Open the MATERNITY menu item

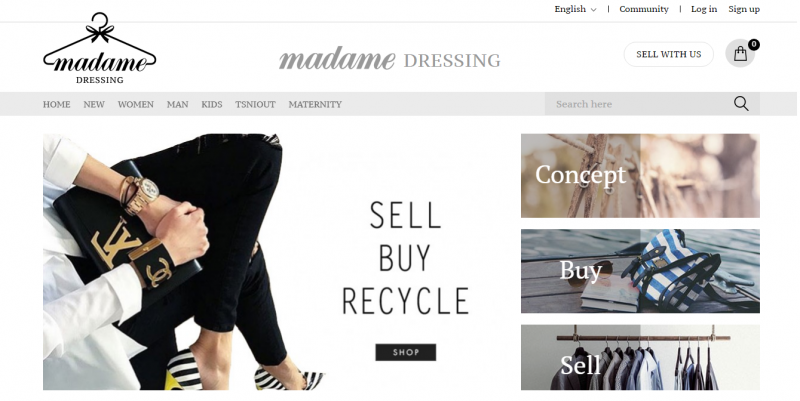tap(315, 105)
